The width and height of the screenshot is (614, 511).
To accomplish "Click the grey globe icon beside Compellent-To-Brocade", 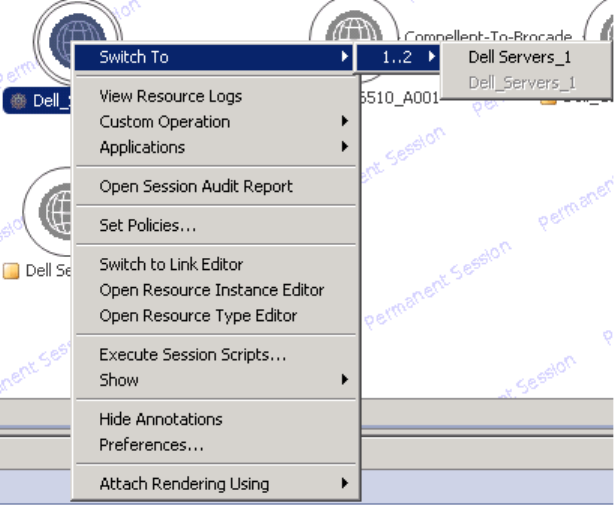I will pyautogui.click(x=354, y=27).
